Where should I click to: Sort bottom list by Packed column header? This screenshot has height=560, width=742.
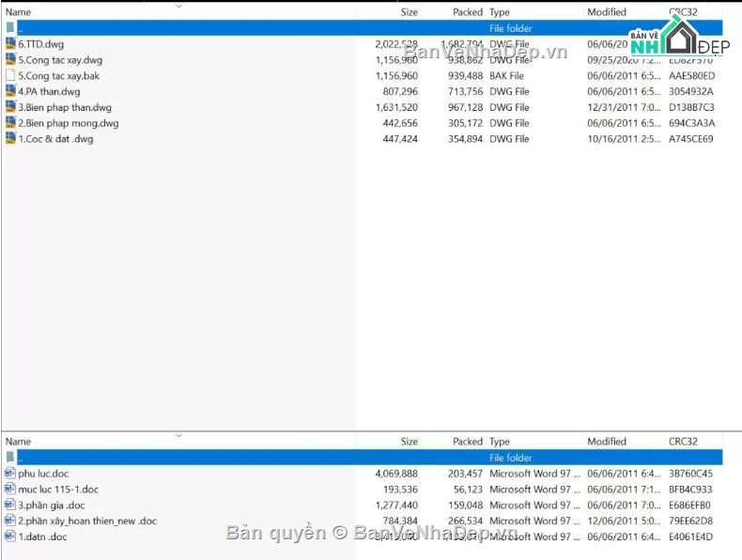pos(467,442)
